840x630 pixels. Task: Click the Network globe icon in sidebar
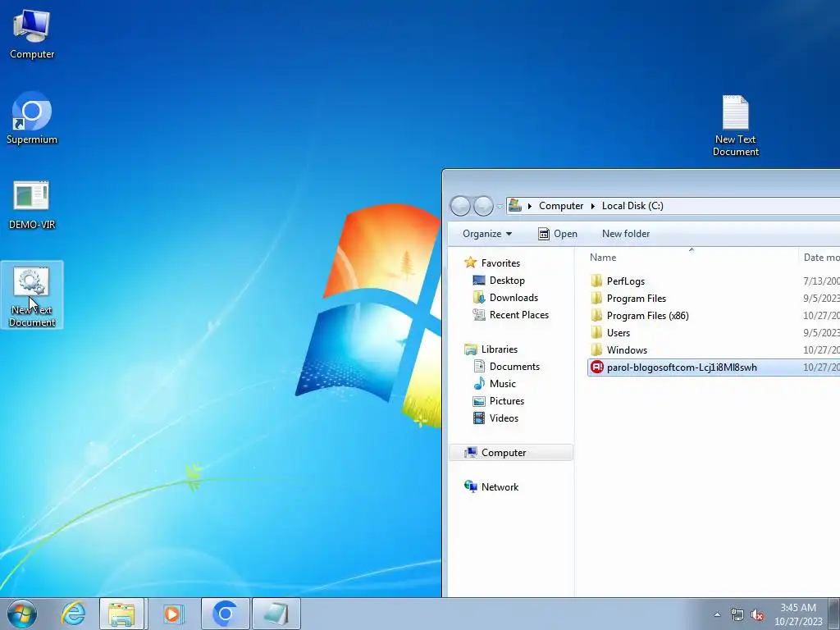470,486
